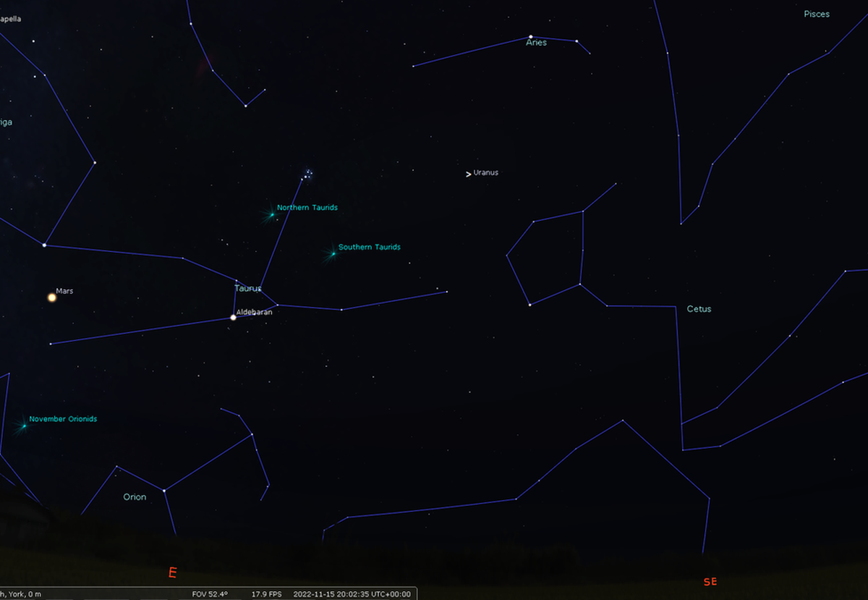Select the Pleiades star cluster

(308, 174)
